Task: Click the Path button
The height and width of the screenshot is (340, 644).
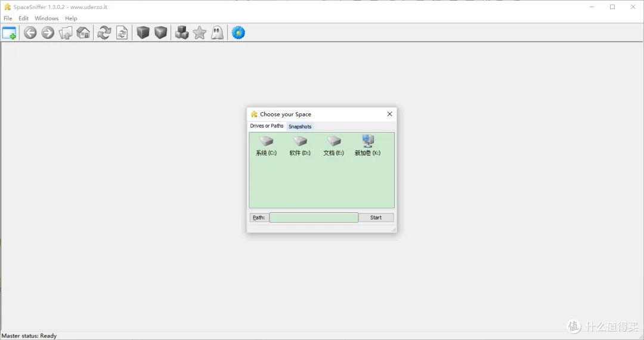Action: pyautogui.click(x=259, y=218)
